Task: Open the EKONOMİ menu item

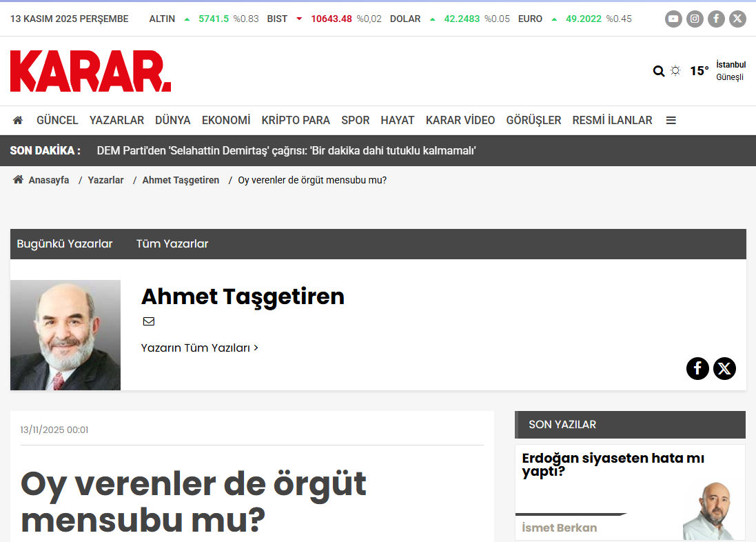Action: (x=226, y=120)
